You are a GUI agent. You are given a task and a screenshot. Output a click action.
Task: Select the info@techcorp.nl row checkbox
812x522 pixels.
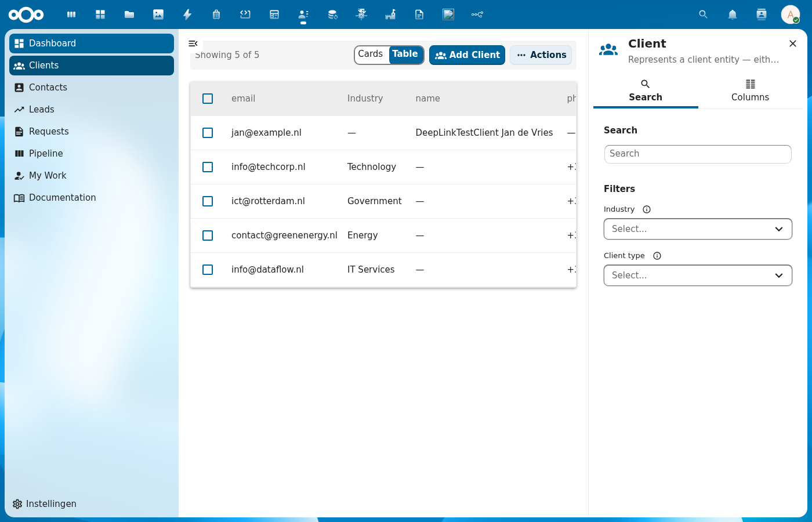pyautogui.click(x=208, y=167)
